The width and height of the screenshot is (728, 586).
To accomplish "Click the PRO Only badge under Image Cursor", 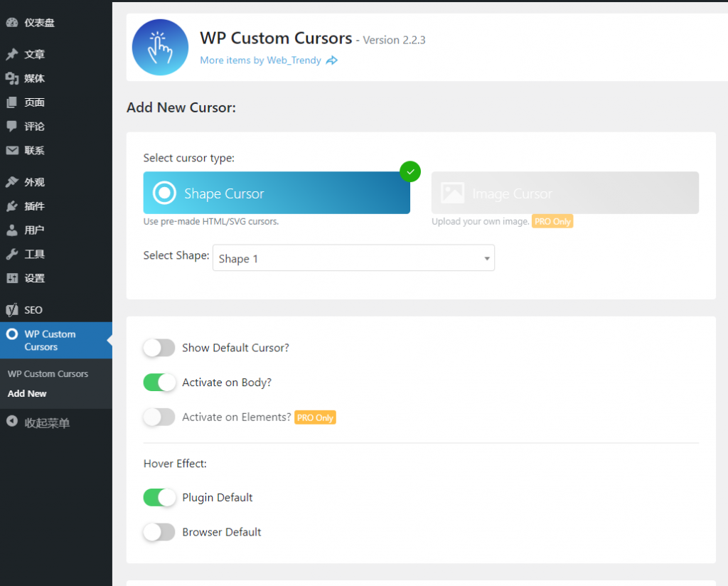I will pos(552,221).
